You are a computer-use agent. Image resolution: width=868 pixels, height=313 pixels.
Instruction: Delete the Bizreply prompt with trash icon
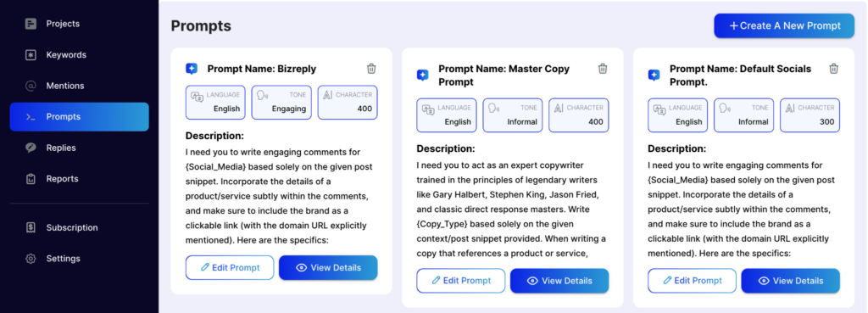[371, 69]
